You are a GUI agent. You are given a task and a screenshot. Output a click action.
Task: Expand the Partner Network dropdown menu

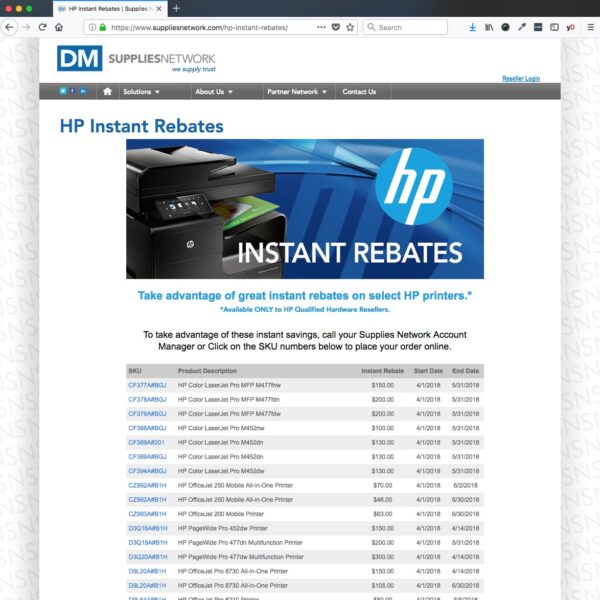tap(296, 92)
